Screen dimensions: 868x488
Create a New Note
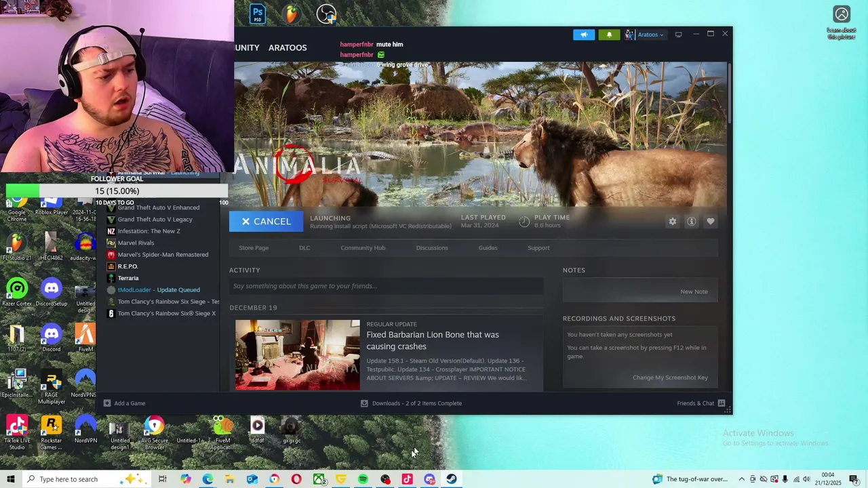[694, 291]
